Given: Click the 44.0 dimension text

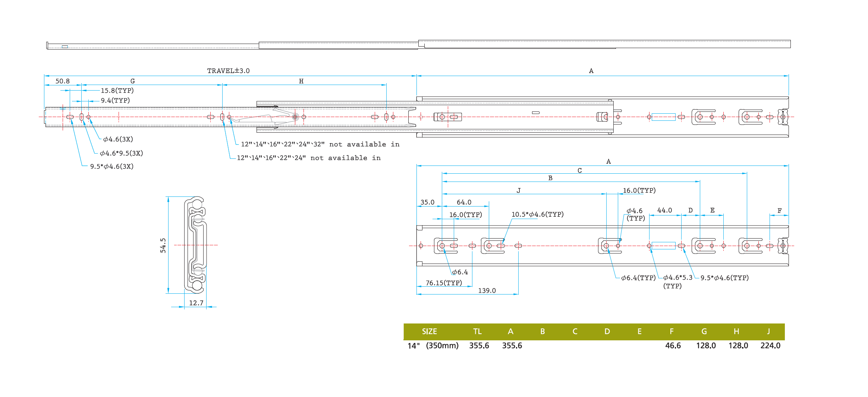Looking at the screenshot, I should (x=664, y=211).
